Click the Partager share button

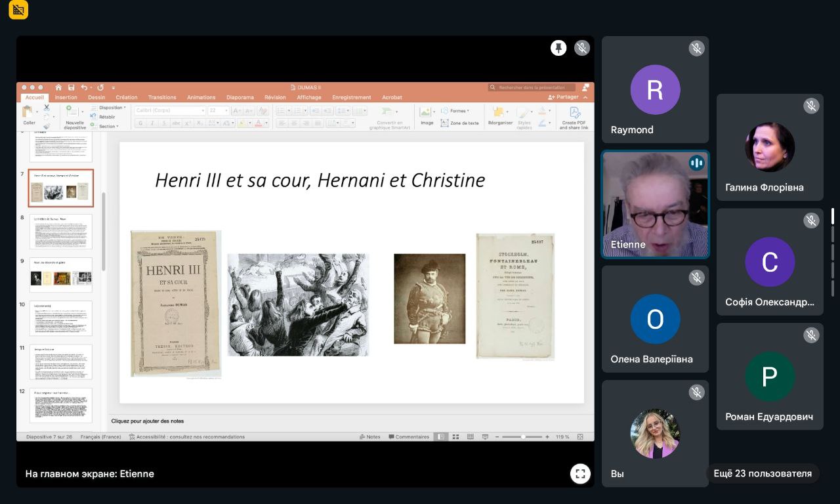click(564, 97)
